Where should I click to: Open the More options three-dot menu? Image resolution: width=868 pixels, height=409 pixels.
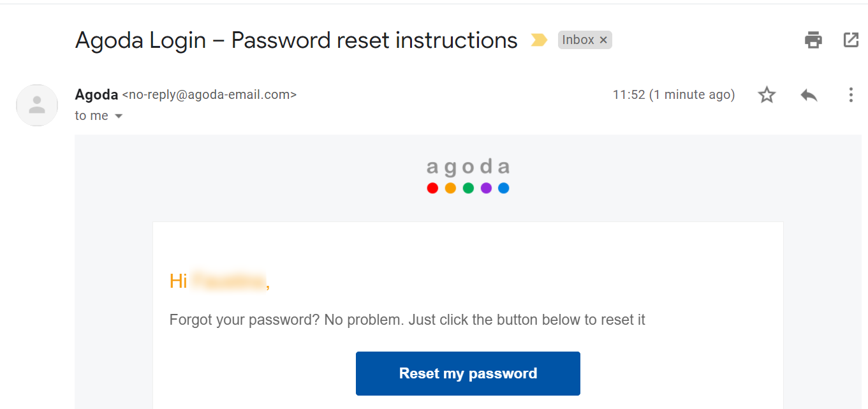click(x=851, y=95)
